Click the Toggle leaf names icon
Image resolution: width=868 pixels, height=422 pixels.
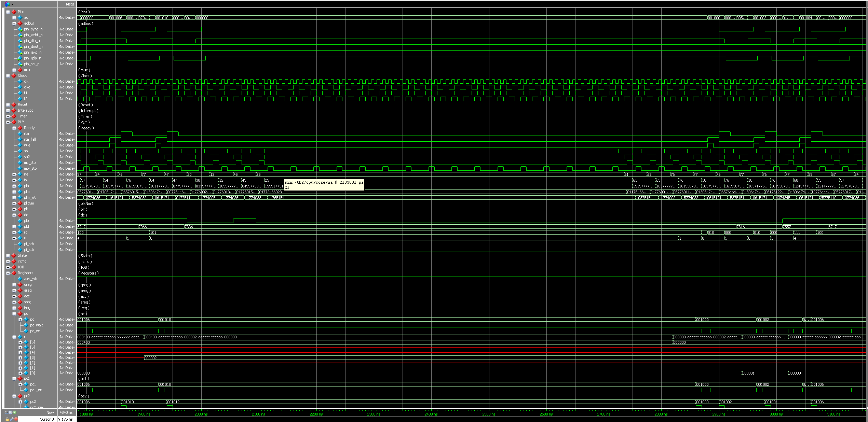click(6, 412)
